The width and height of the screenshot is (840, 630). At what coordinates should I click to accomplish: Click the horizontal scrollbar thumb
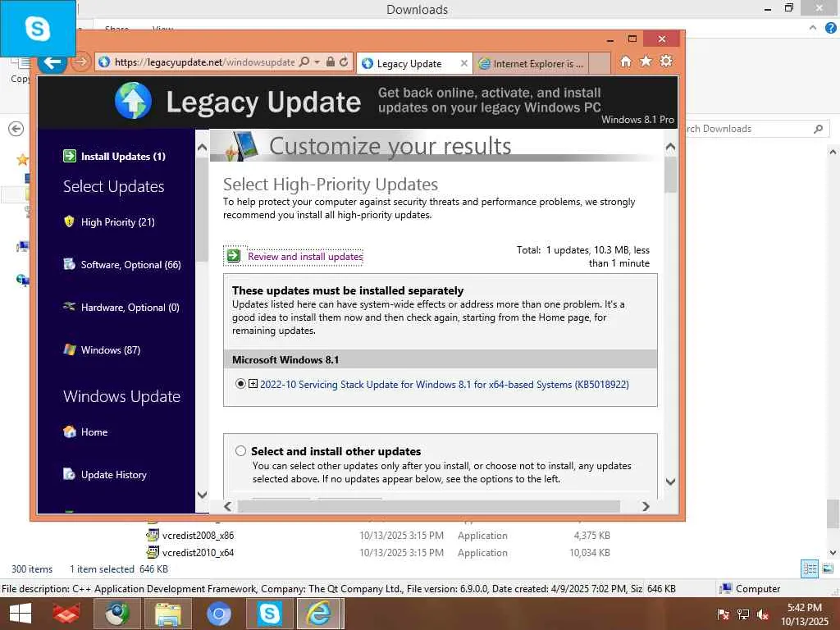pyautogui.click(x=428, y=506)
